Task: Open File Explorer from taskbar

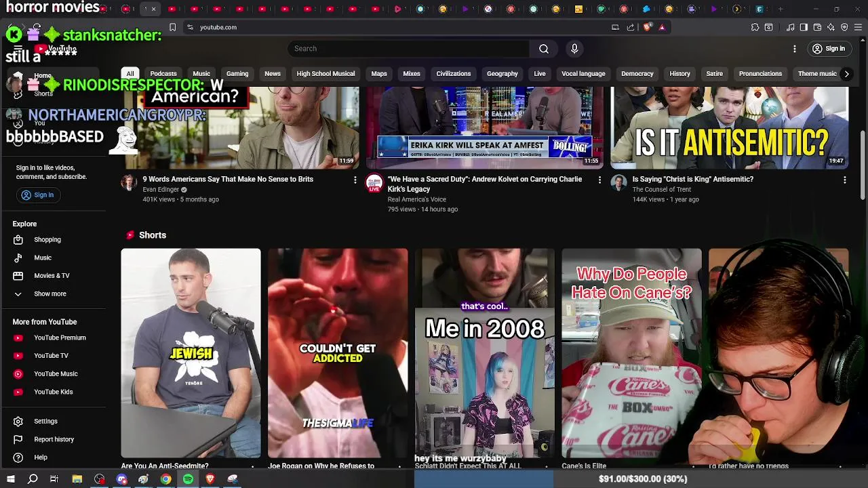Action: point(77,479)
